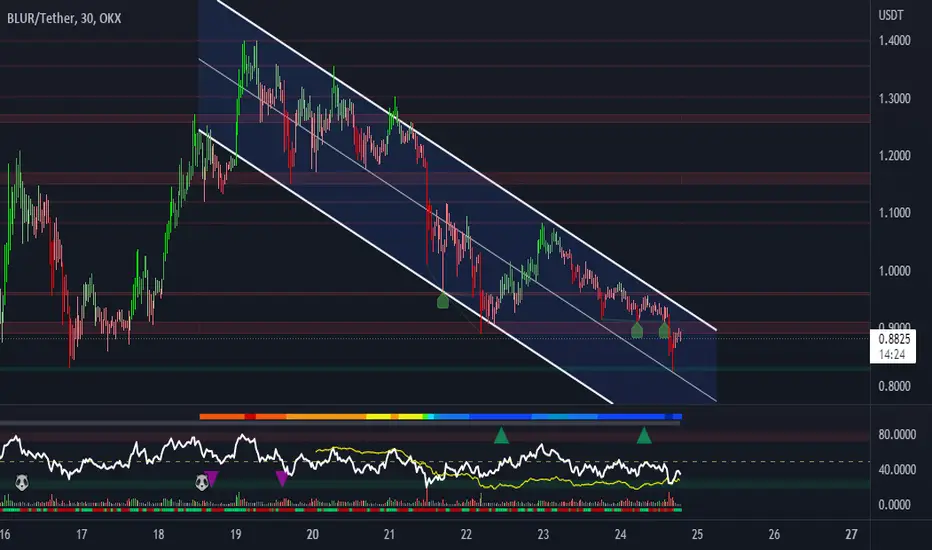The image size is (932, 550).
Task: Click the yellow segment of the trend color bar
Action: (x=378, y=417)
